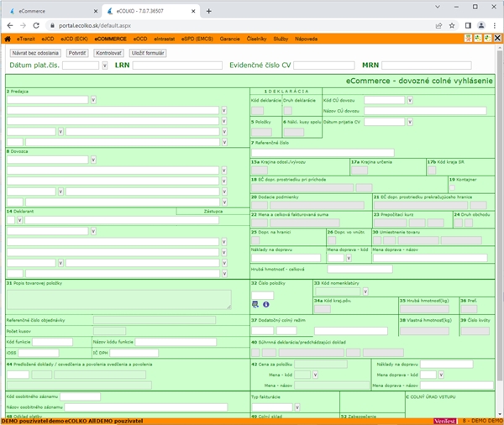Open a new browser tab
Screen dimensions: 504x425
pyautogui.click(x=209, y=11)
